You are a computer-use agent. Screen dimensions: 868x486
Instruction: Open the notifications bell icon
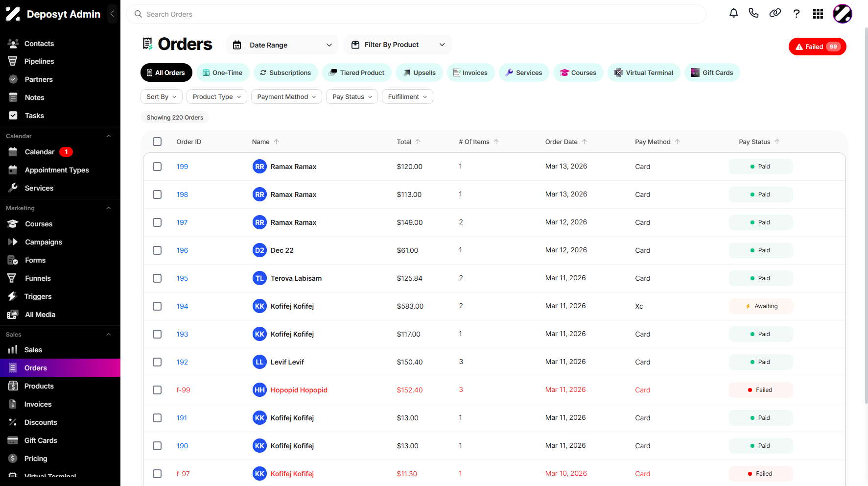[733, 14]
